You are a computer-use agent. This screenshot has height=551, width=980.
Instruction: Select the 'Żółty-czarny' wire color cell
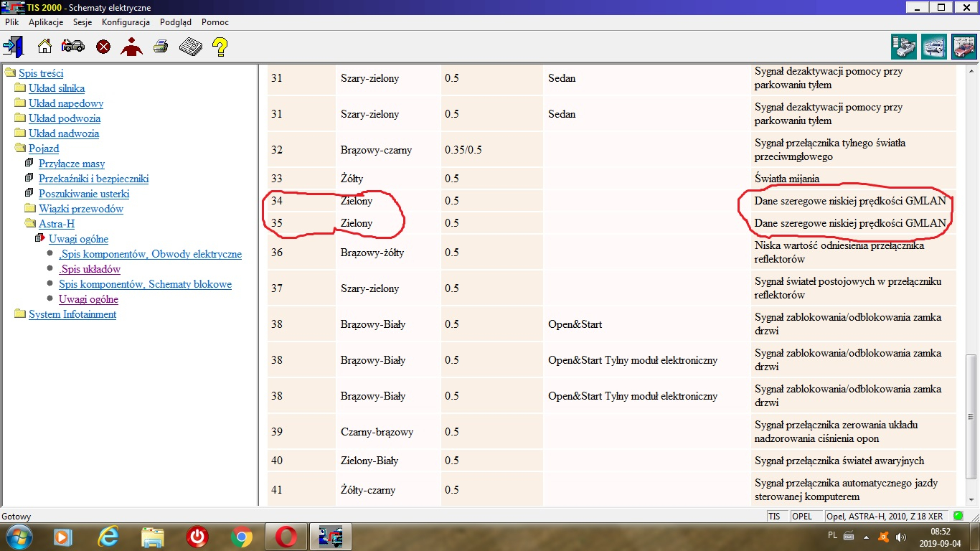[x=388, y=490]
